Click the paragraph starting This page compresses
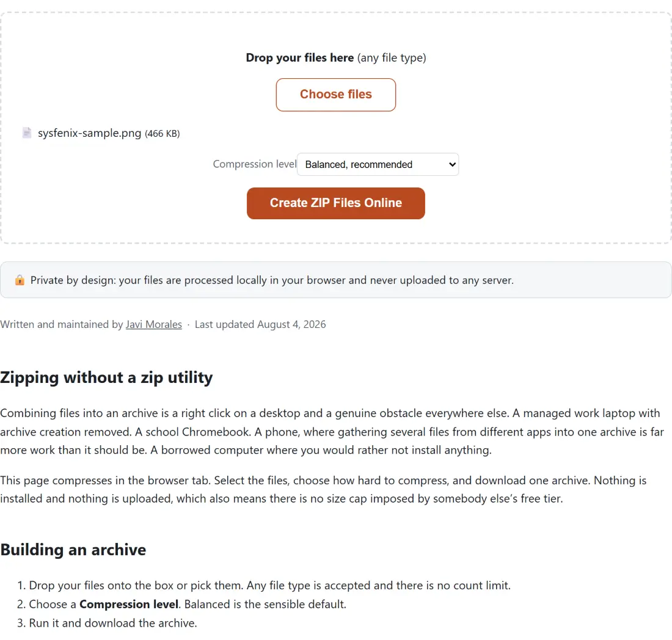Viewport: 672px width, 640px height. (x=323, y=490)
